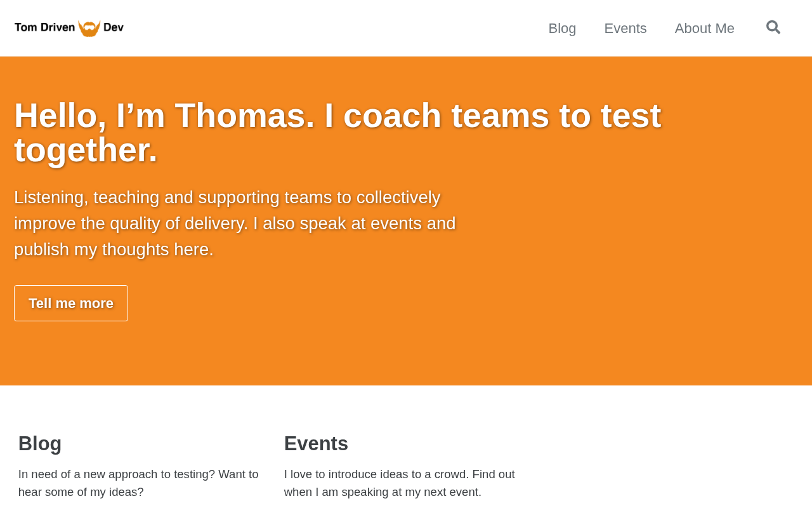
Task: Open the Blog navigation menu item
Action: (562, 29)
